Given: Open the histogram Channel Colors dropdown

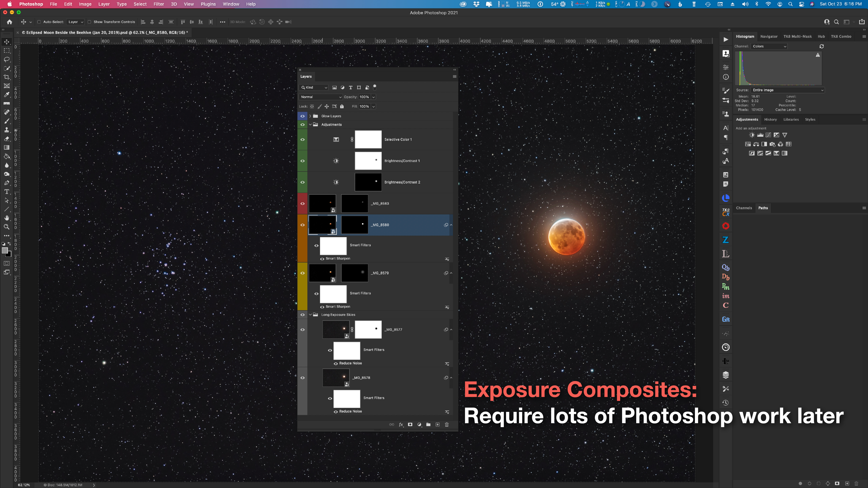Looking at the screenshot, I should tap(769, 46).
